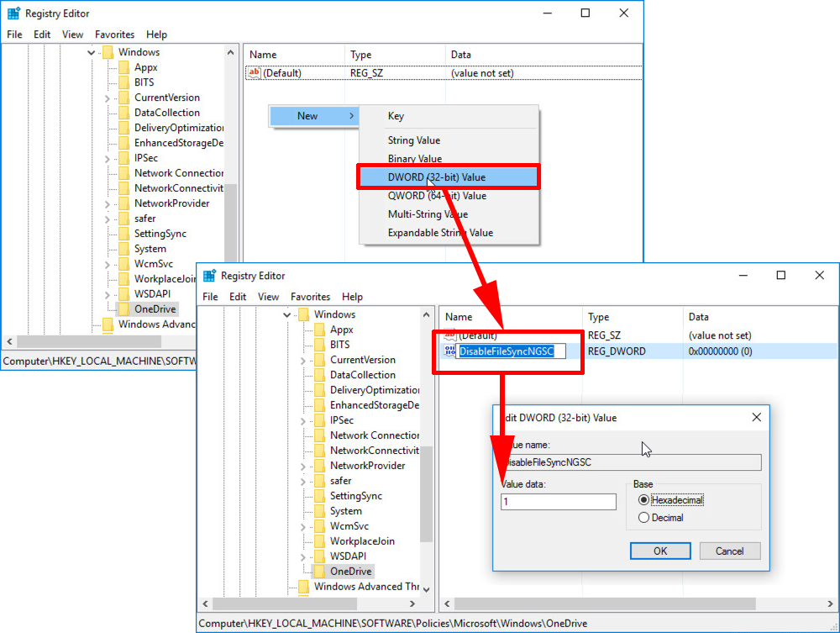This screenshot has width=840, height=633.
Task: Click DisableFileSyncNGSC DWORD value icon
Action: tap(450, 351)
